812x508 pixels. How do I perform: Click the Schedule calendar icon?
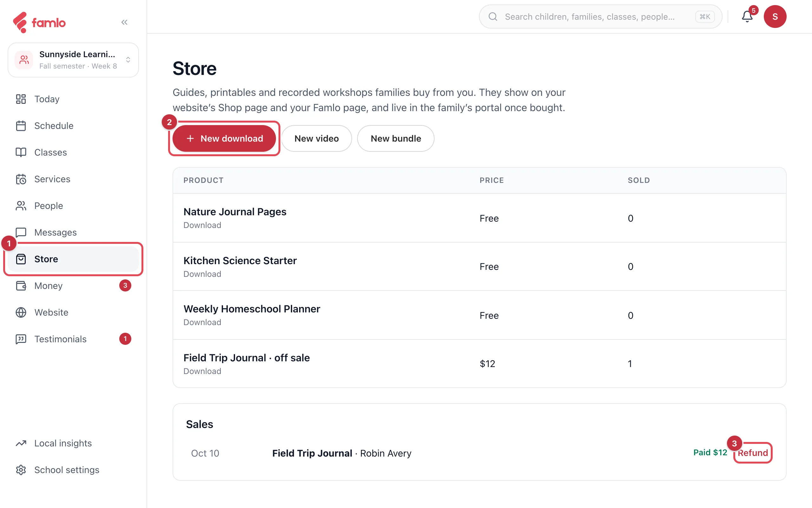click(21, 126)
